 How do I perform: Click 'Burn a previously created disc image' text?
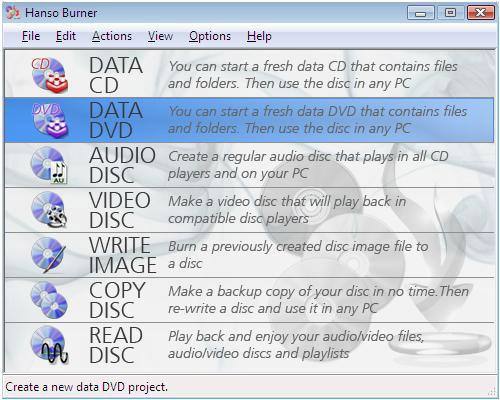pos(298,255)
